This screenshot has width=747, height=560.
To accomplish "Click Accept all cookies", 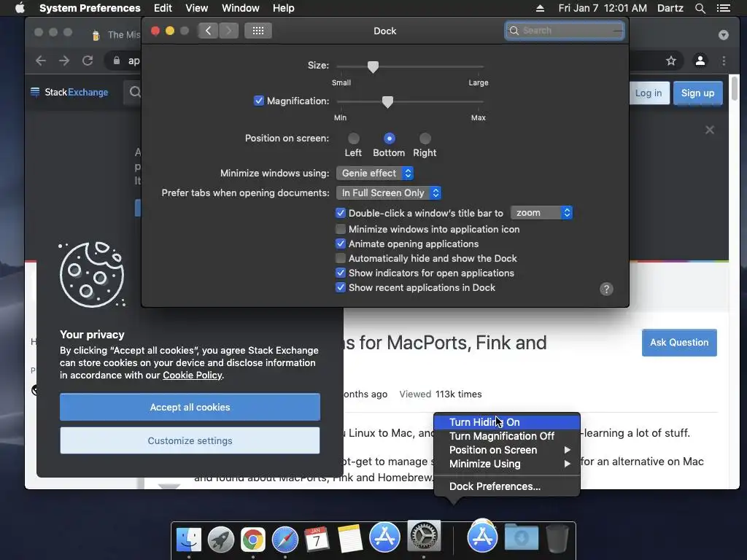I will [190, 407].
